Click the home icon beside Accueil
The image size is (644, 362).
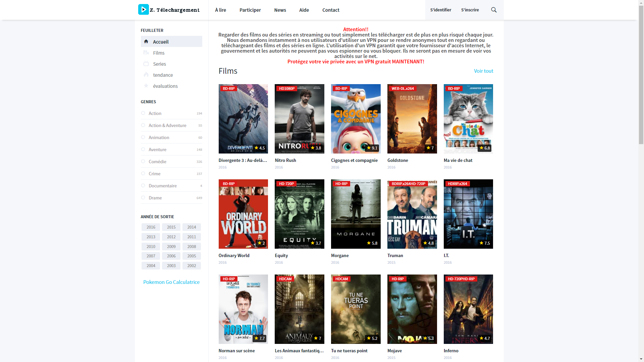coord(146,42)
